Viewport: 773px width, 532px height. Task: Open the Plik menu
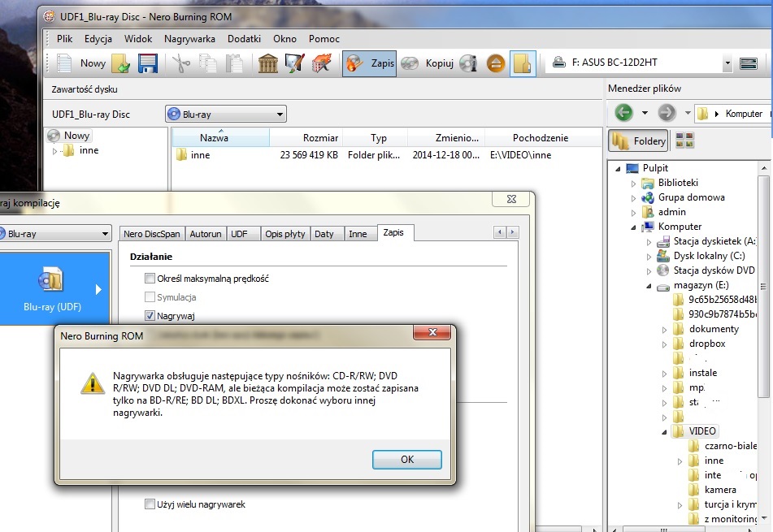coord(64,38)
